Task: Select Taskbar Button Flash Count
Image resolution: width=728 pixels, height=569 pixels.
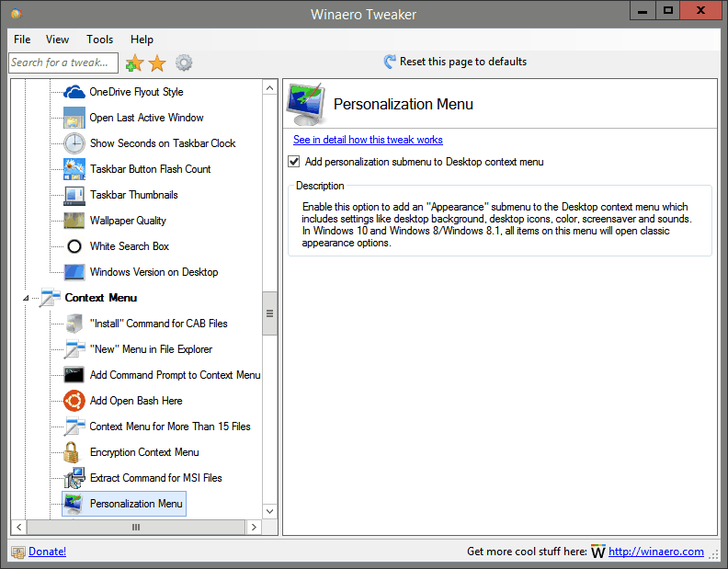Action: pos(151,169)
